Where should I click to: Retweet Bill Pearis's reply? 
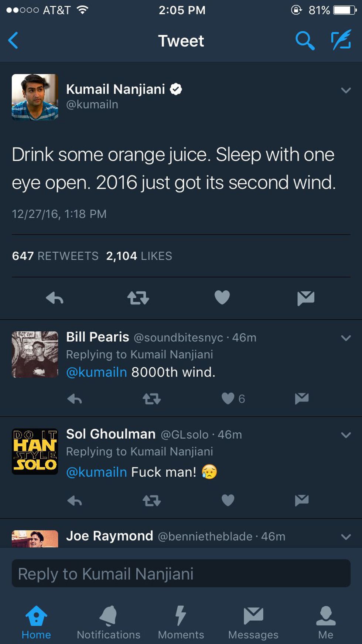151,399
